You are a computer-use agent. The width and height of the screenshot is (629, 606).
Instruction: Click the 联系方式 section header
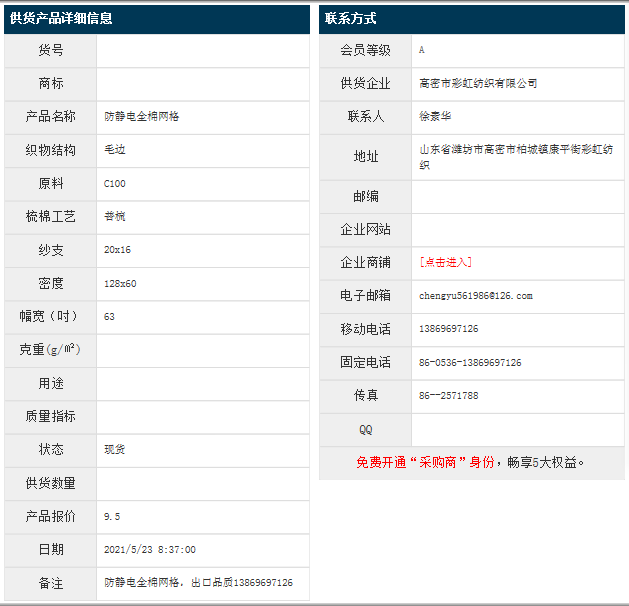(x=351, y=18)
